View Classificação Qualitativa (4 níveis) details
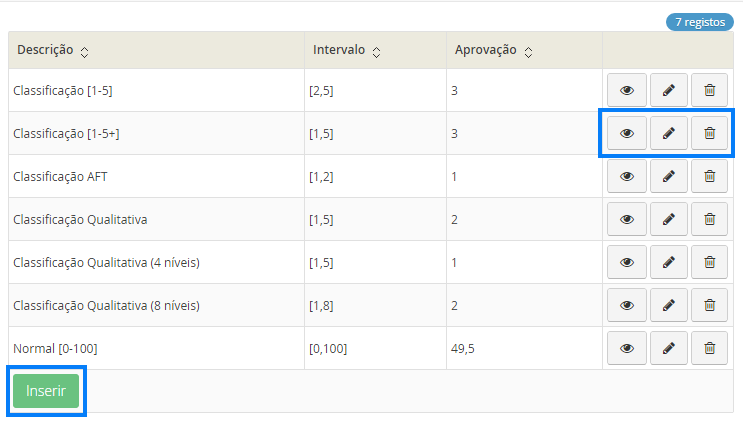 [x=627, y=262]
